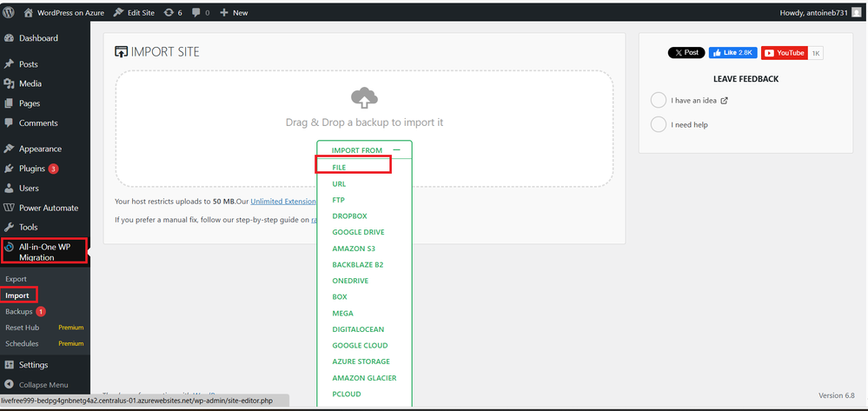Click the user avatar thumbnail
The width and height of the screenshot is (868, 411).
(x=857, y=13)
